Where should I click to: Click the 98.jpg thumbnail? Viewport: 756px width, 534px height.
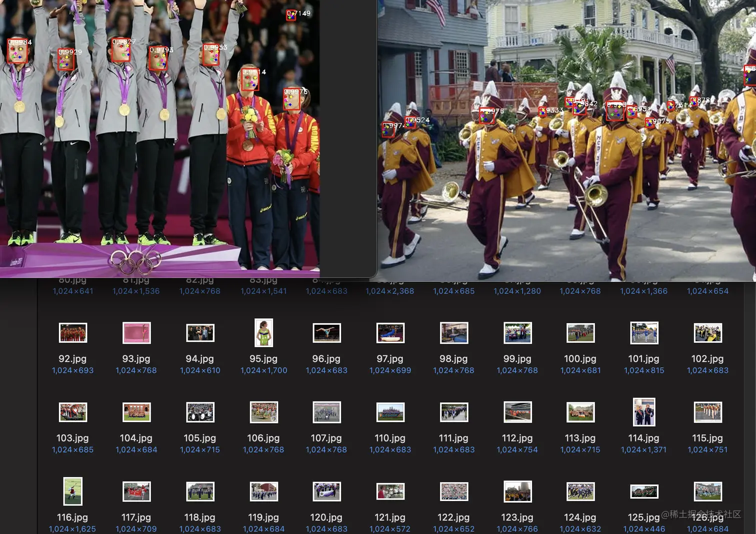pos(454,333)
